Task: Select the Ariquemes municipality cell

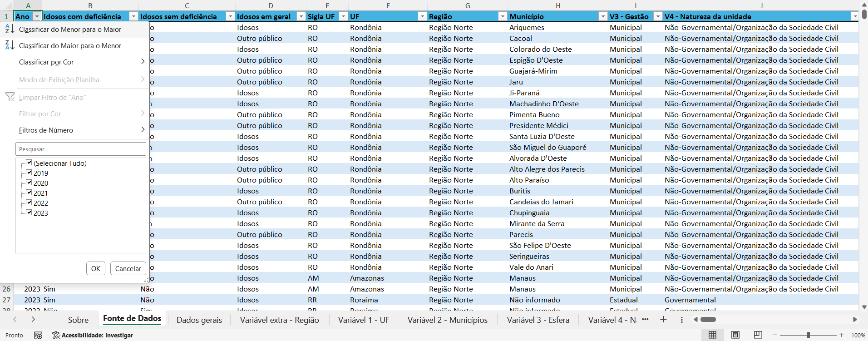Action: [558, 27]
